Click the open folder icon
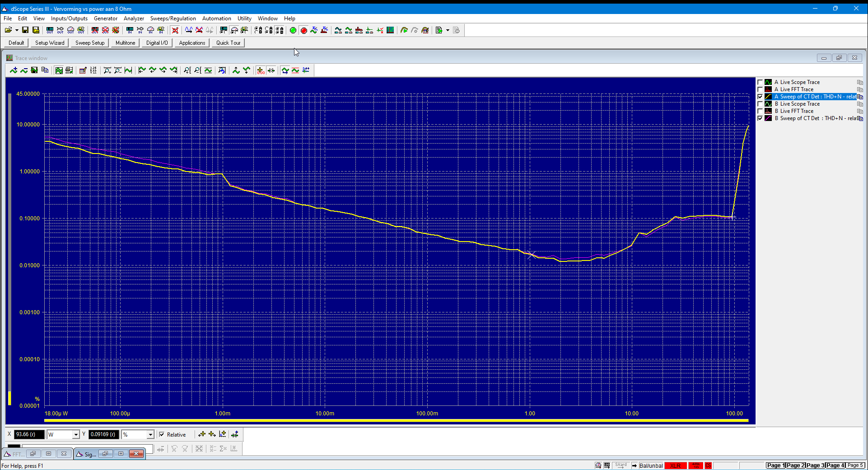This screenshot has width=868, height=470. pyautogui.click(x=8, y=30)
